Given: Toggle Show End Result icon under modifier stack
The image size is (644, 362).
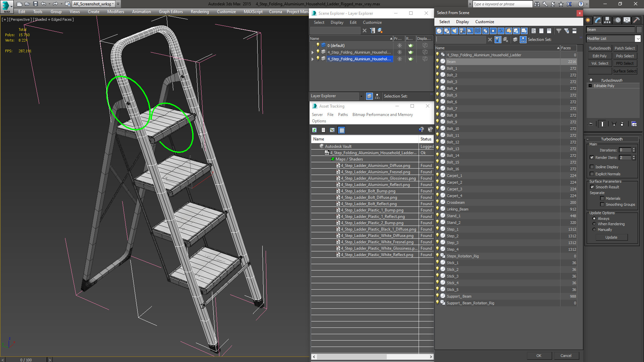Looking at the screenshot, I should pos(602,124).
